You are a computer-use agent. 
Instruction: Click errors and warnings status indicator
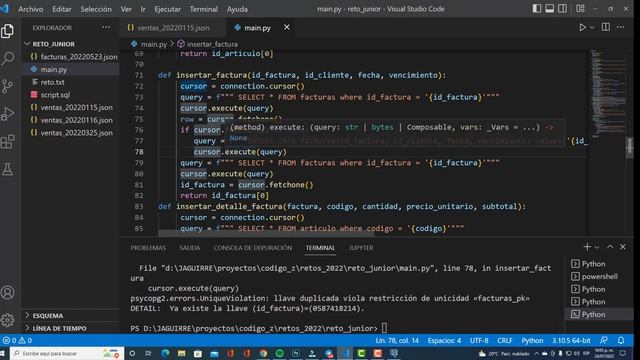17,340
